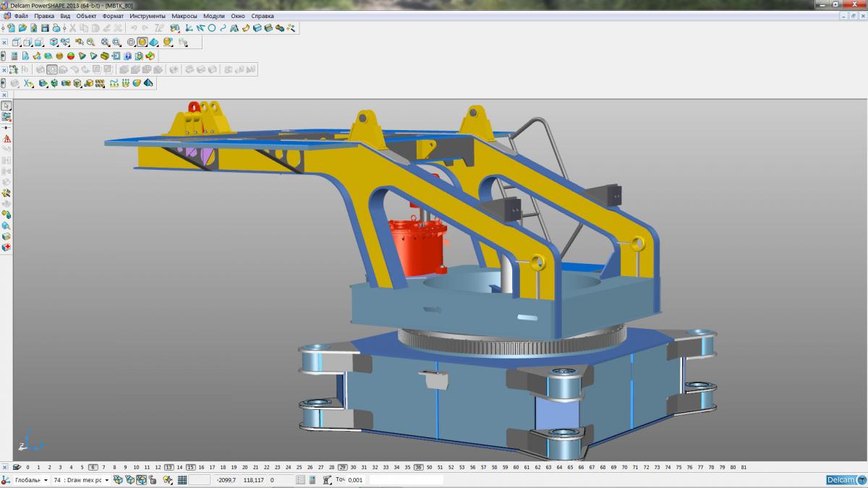Open the Annotation text tools icon
868x488 pixels.
coord(234,27)
